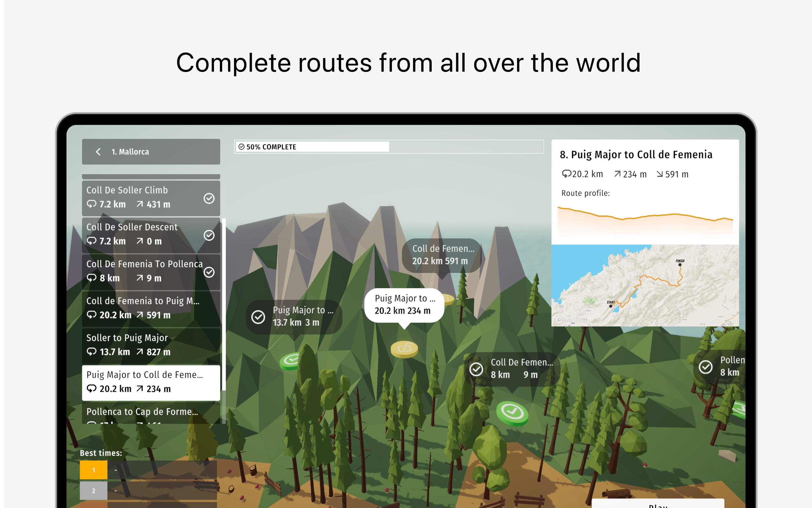Click the ascent arrow icon beside 234 m in details

[x=617, y=174]
